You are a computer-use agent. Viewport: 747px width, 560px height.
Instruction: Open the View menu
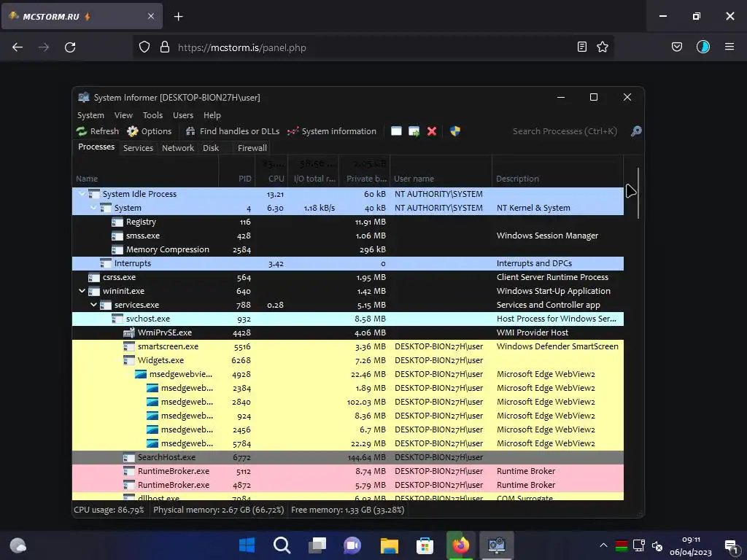pos(123,115)
